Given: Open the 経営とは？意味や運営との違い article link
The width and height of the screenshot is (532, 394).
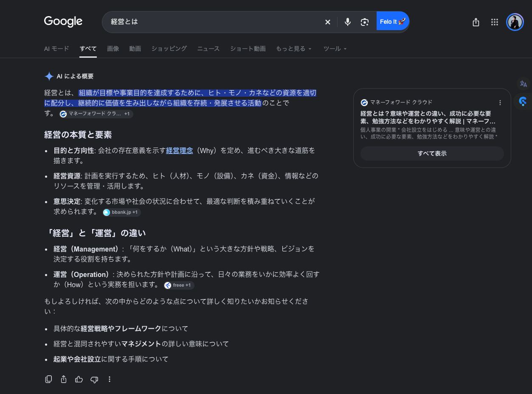Looking at the screenshot, I should (x=428, y=117).
